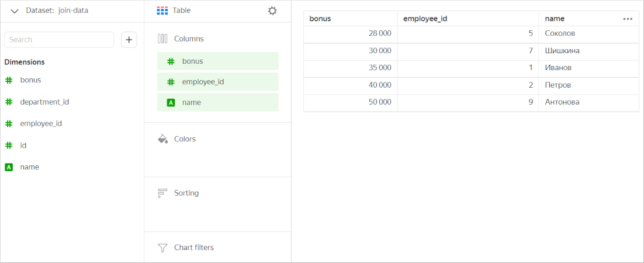This screenshot has width=644, height=263.
Task: Open the chart settings gear icon
Action: click(272, 11)
